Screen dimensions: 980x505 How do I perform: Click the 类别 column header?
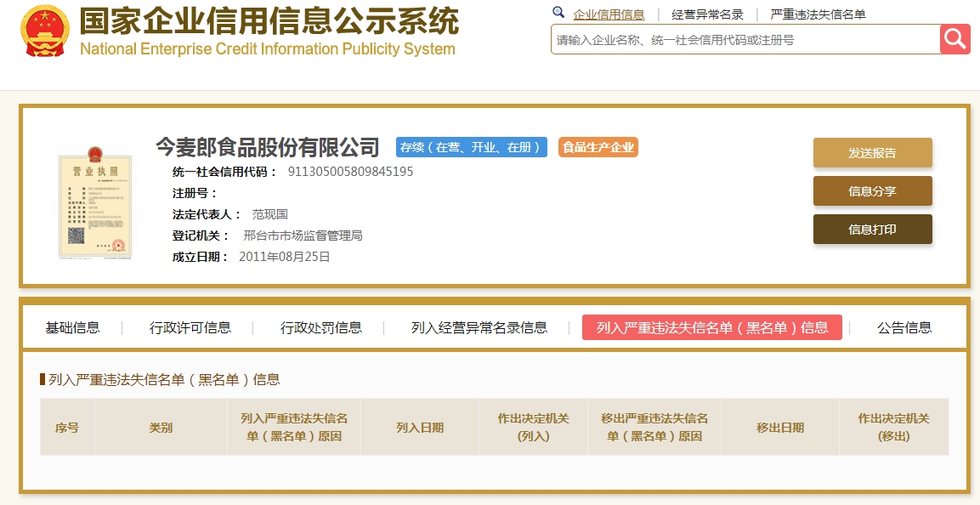pos(161,427)
